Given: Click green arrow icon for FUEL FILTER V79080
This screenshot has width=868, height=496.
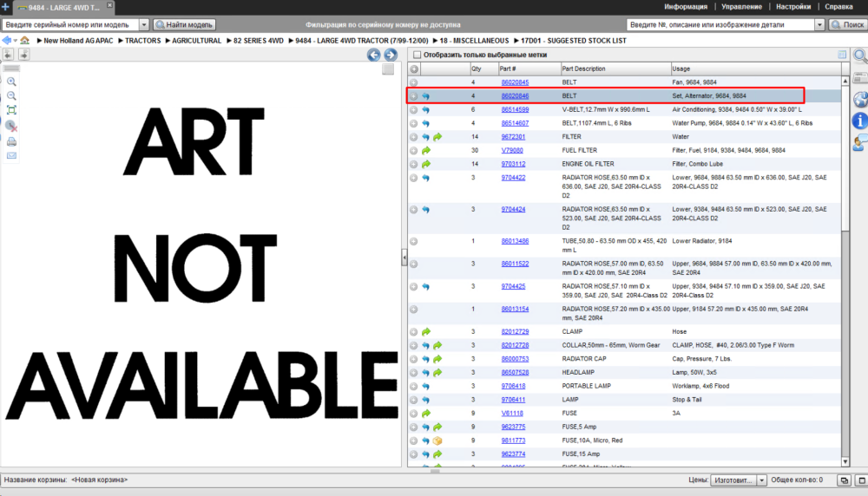Looking at the screenshot, I should pos(425,150).
